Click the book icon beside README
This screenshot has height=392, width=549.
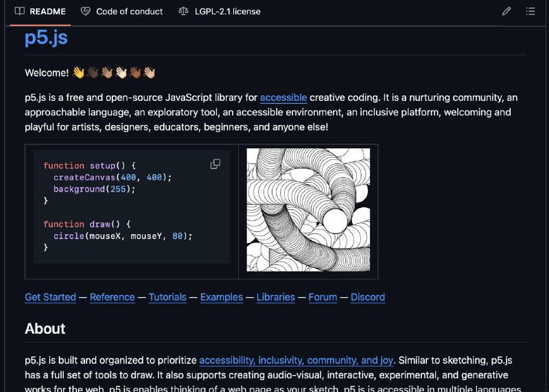pyautogui.click(x=20, y=11)
